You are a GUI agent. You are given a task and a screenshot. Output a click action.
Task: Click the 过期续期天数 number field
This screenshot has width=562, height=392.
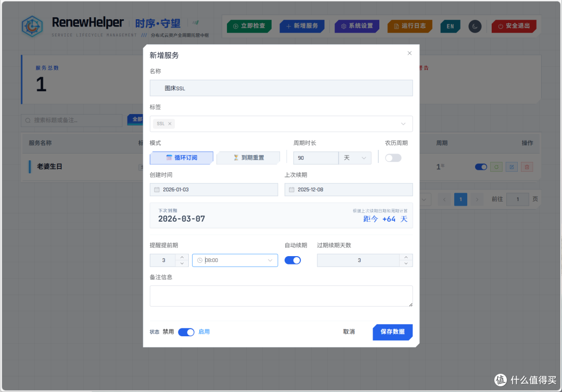pos(359,260)
